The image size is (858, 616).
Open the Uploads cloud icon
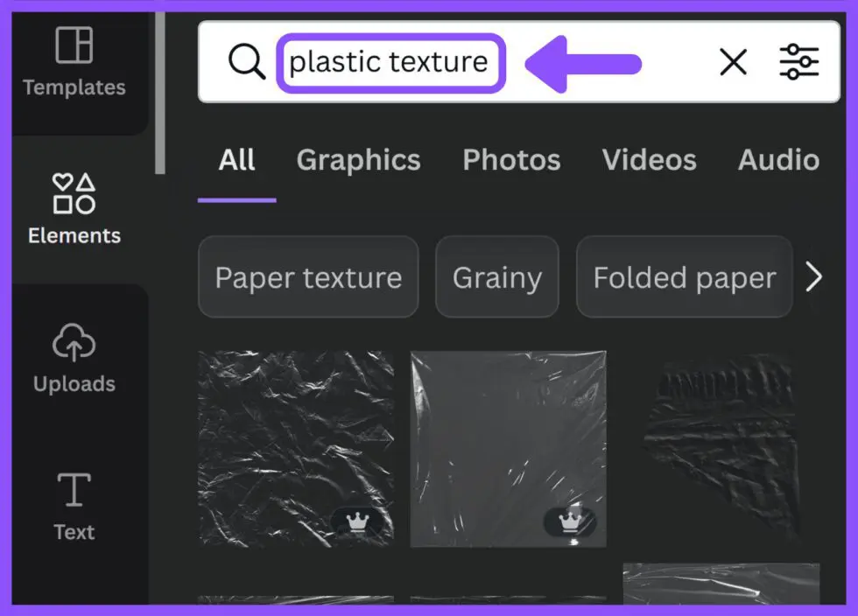tap(74, 342)
